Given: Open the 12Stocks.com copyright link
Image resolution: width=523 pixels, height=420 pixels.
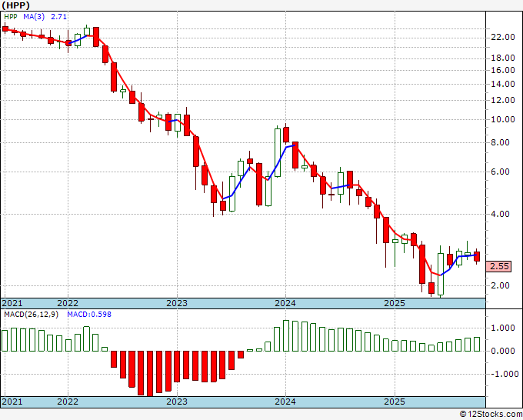Looking at the screenshot, I should (491, 415).
